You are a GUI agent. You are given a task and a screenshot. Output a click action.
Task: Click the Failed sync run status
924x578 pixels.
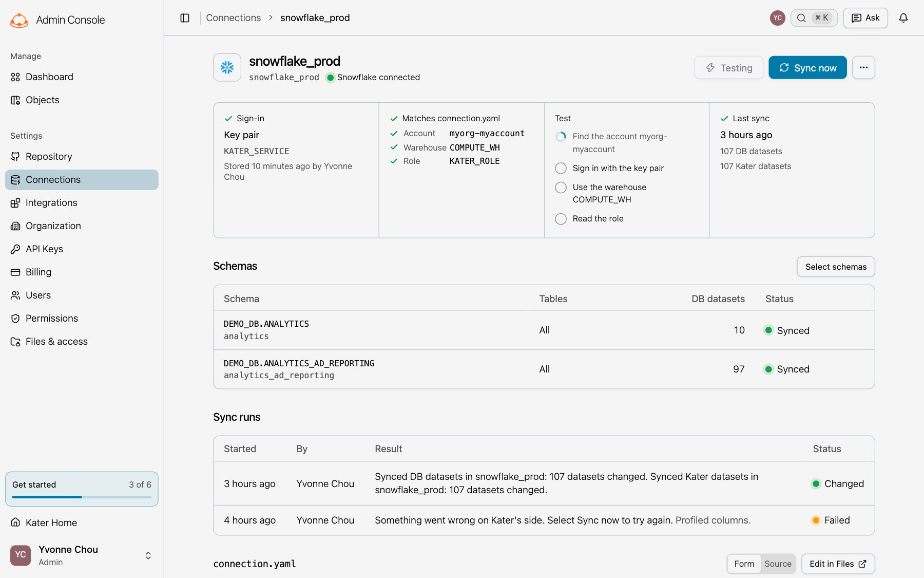[831, 520]
